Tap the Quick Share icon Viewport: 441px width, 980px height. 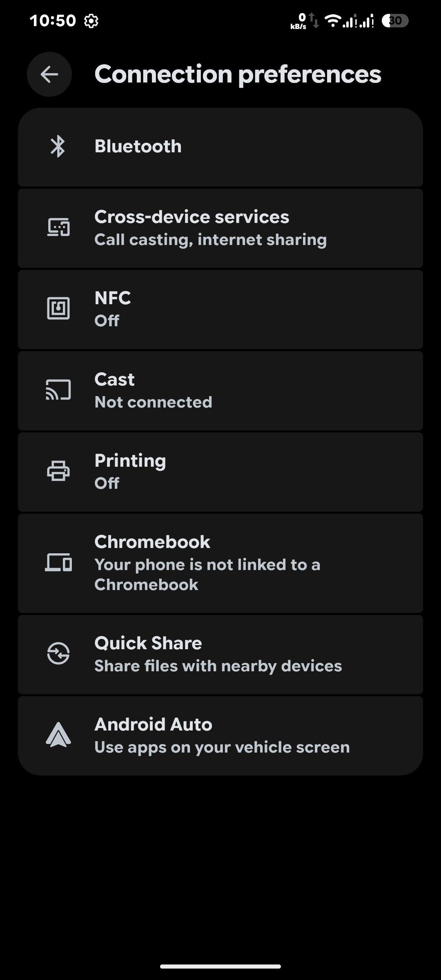click(58, 653)
